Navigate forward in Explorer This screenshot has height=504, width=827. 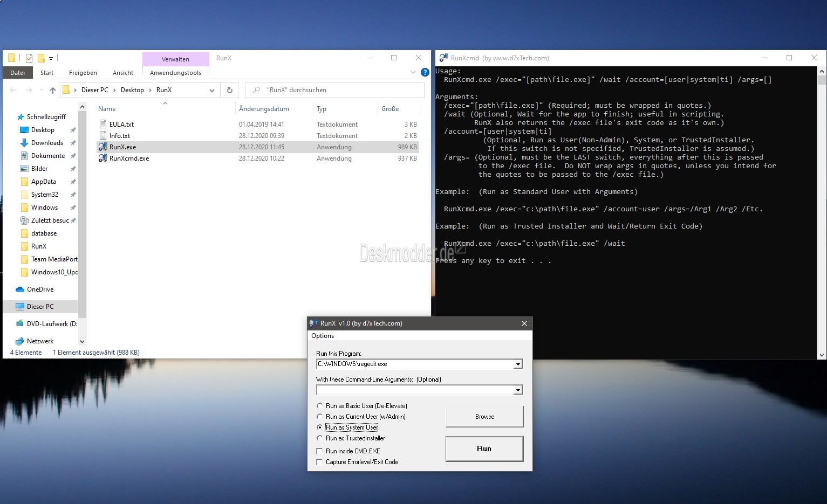tap(29, 90)
